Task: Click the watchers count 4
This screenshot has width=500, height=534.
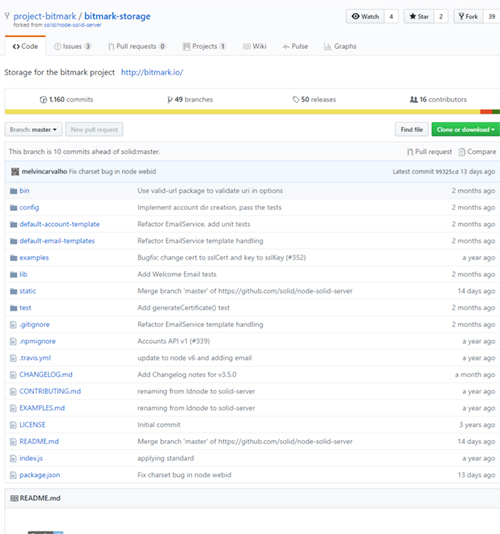Action: pos(391,16)
